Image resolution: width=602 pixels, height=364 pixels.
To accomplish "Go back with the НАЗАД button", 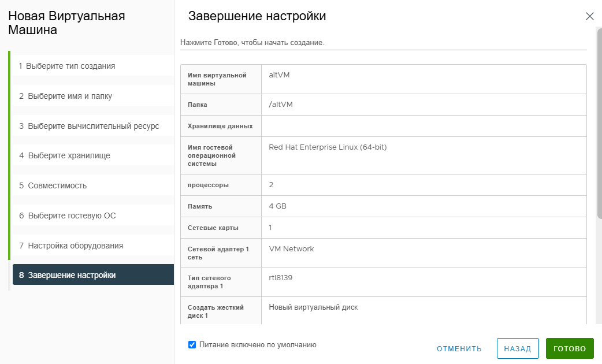I will 518,348.
